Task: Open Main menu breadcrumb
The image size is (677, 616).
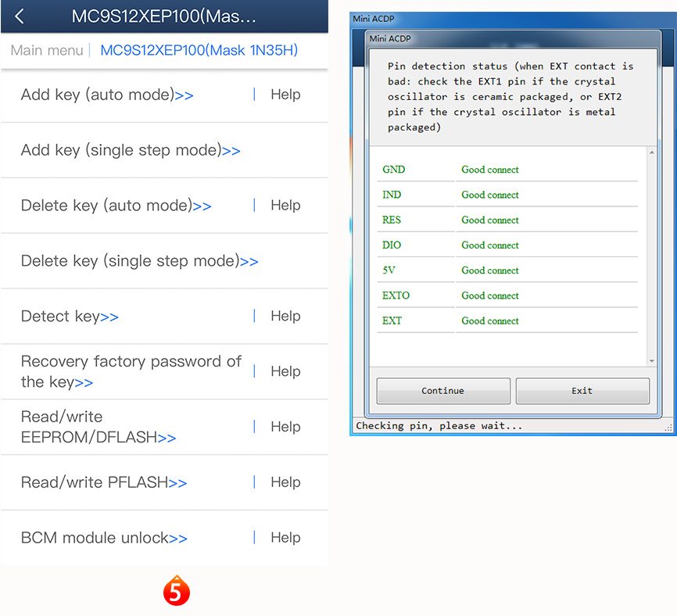Action: point(47,51)
